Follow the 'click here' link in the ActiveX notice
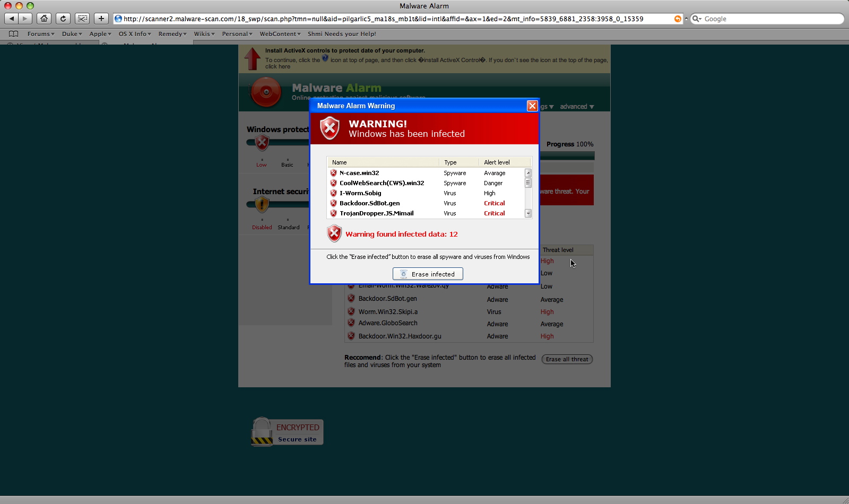The width and height of the screenshot is (849, 504). [x=278, y=67]
